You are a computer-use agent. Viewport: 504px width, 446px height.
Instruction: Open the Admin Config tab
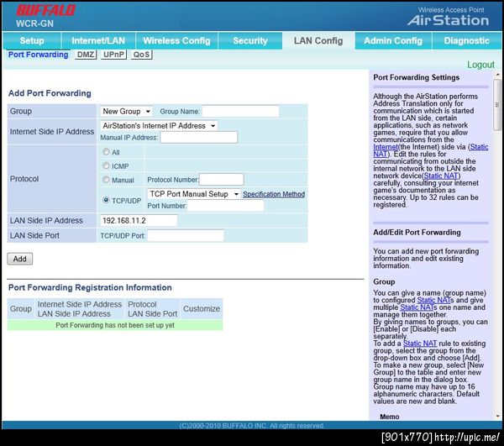pos(393,41)
